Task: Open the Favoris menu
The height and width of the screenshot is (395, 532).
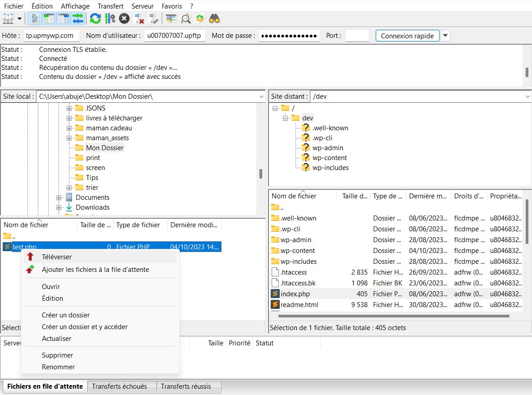Action: pyautogui.click(x=172, y=6)
